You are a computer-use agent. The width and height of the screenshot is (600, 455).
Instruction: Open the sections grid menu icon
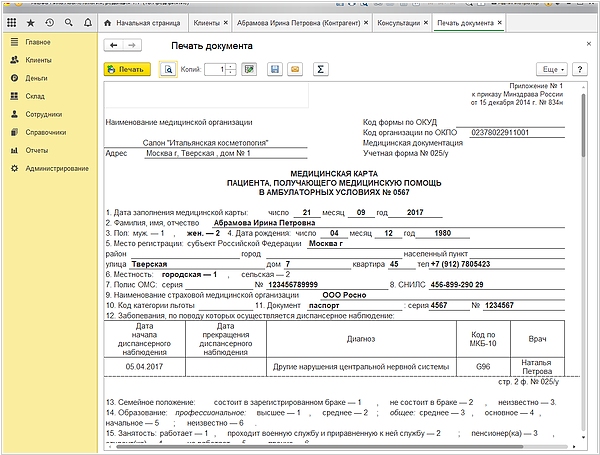11,23
